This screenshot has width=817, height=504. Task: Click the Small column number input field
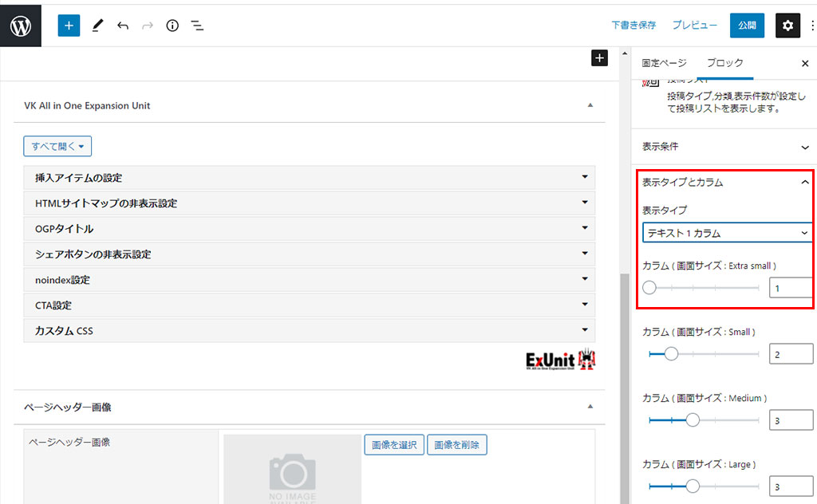(791, 353)
